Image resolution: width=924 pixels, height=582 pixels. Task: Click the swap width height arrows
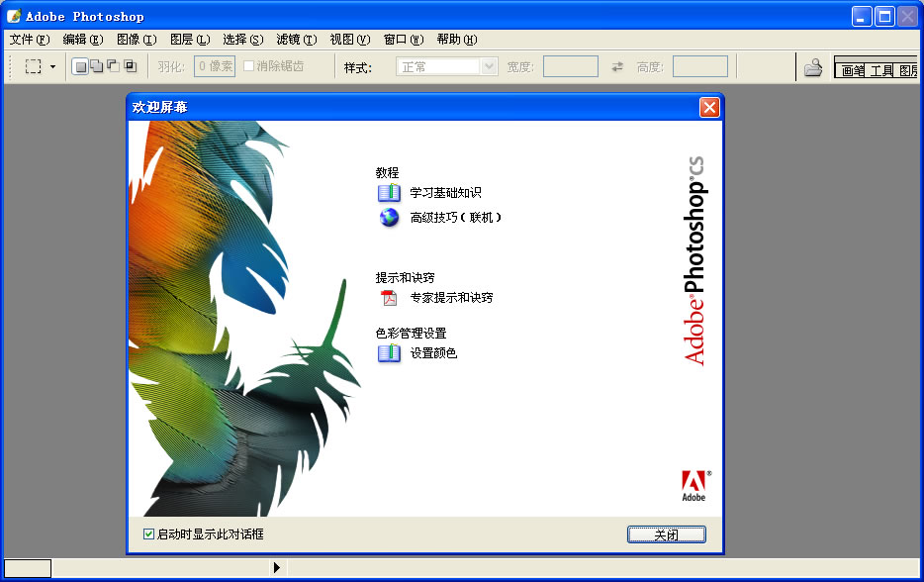coord(617,65)
